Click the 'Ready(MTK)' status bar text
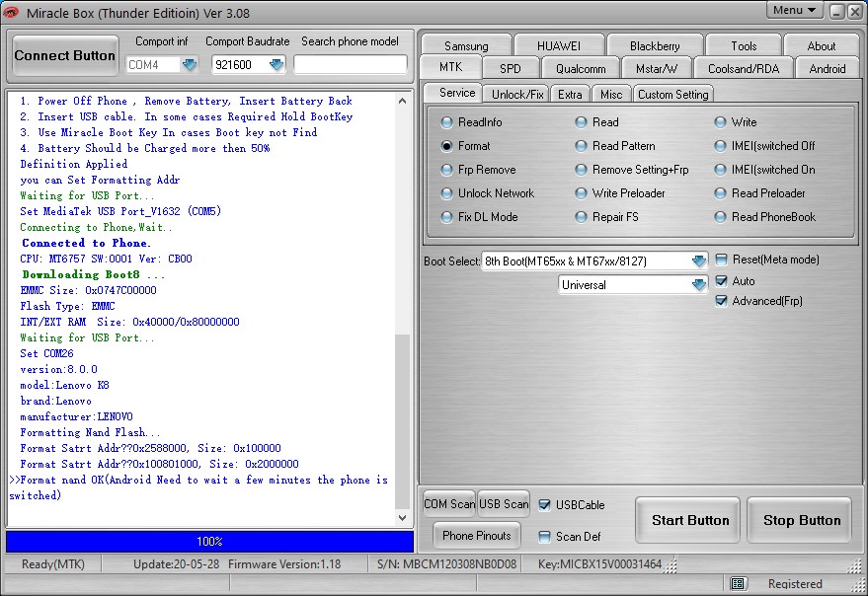The width and height of the screenshot is (868, 596). (53, 564)
